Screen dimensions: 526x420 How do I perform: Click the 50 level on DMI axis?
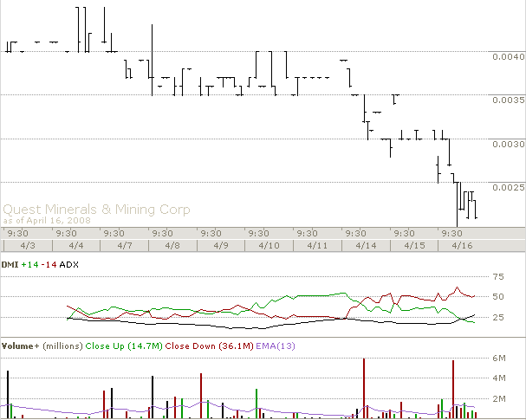click(x=498, y=297)
